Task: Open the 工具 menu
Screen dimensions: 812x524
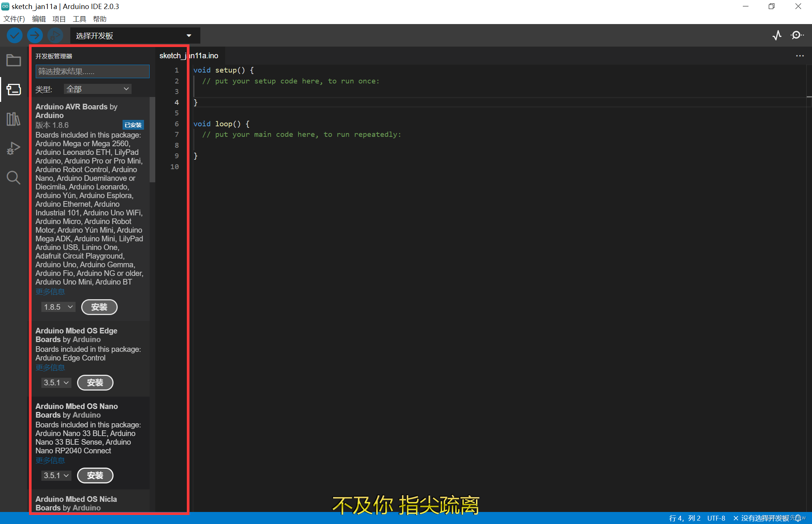Action: click(79, 19)
